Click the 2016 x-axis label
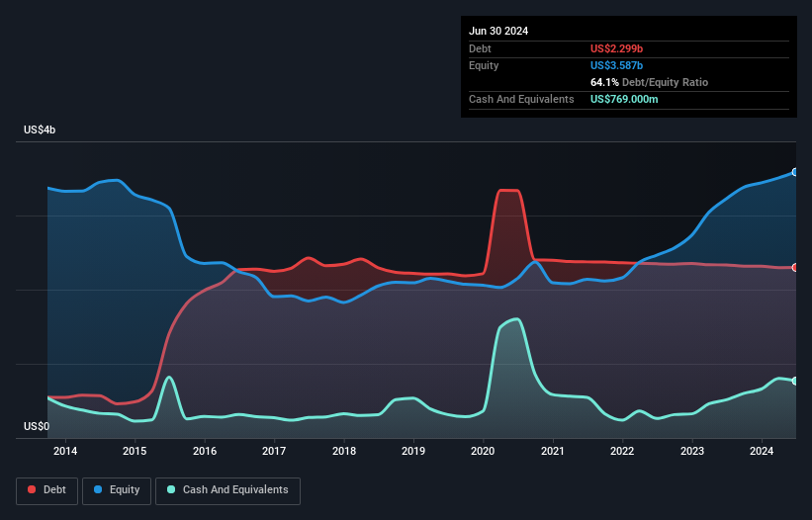The height and width of the screenshot is (520, 812). [205, 451]
